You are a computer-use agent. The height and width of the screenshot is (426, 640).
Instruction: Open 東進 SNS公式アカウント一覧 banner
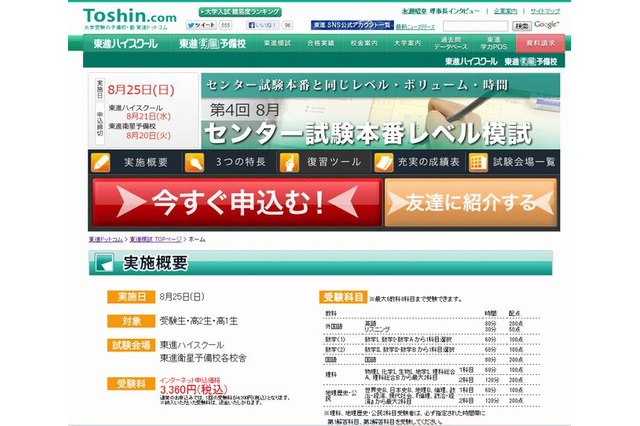pos(352,25)
